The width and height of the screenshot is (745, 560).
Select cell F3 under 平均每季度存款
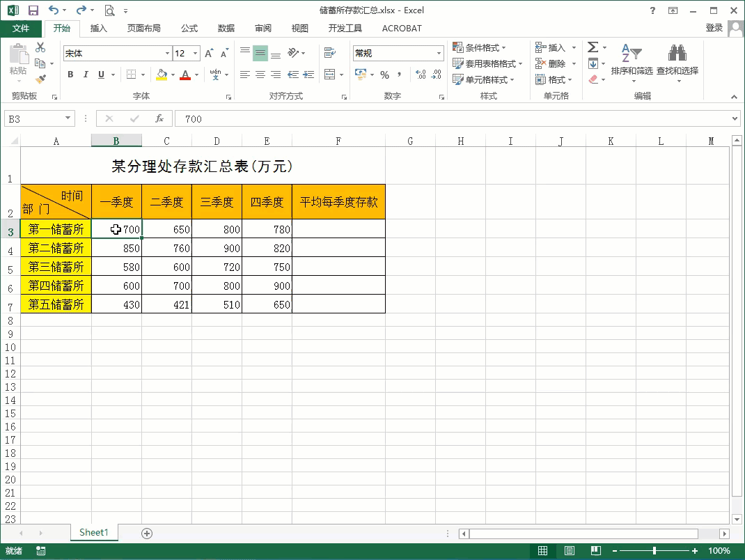[x=338, y=229]
